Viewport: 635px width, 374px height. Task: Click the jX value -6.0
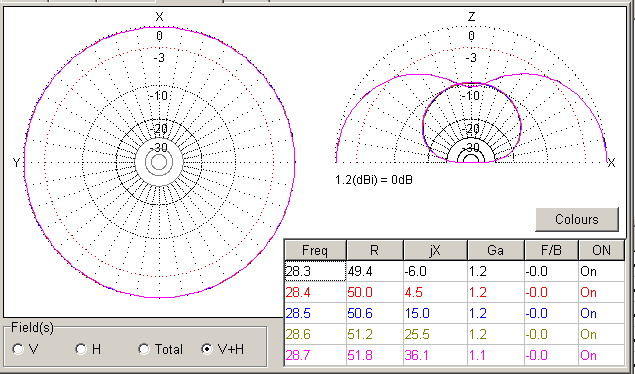(435, 271)
